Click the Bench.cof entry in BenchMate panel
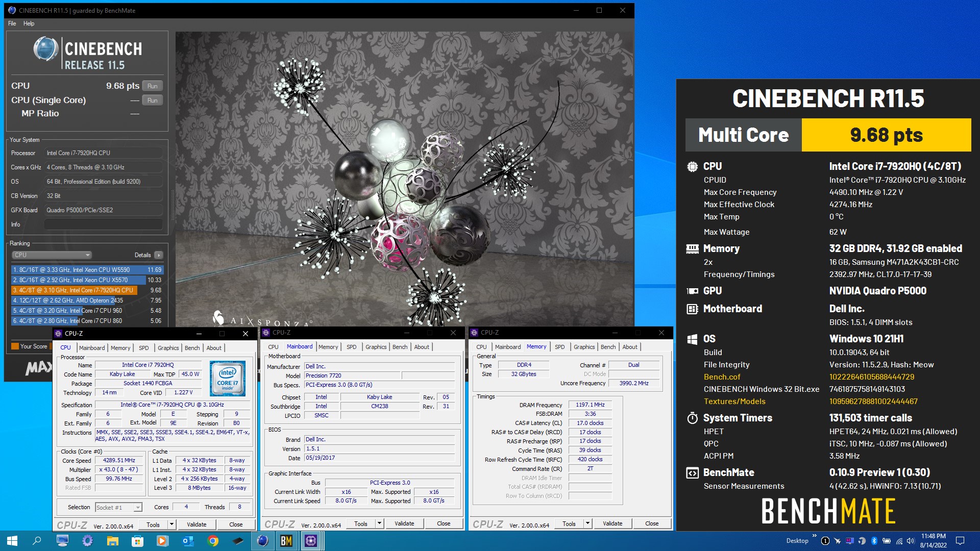 click(x=722, y=377)
